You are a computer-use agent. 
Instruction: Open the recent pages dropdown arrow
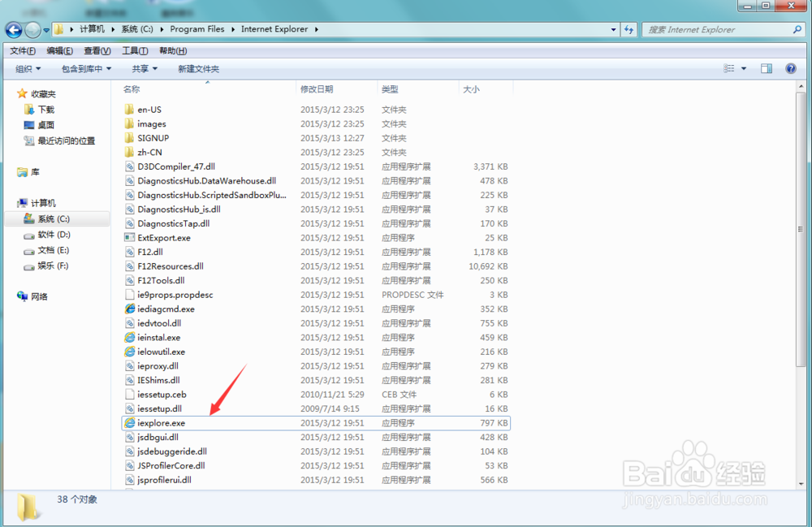(x=46, y=30)
